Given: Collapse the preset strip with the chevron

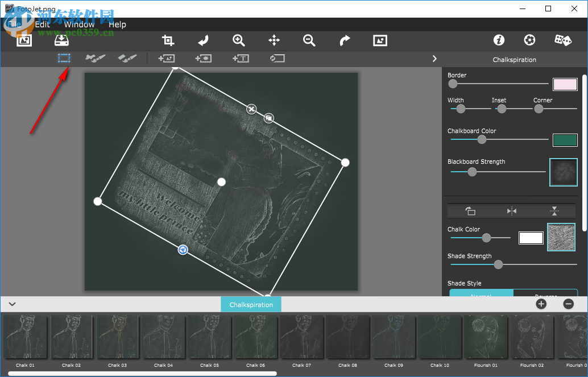Looking at the screenshot, I should tap(13, 304).
